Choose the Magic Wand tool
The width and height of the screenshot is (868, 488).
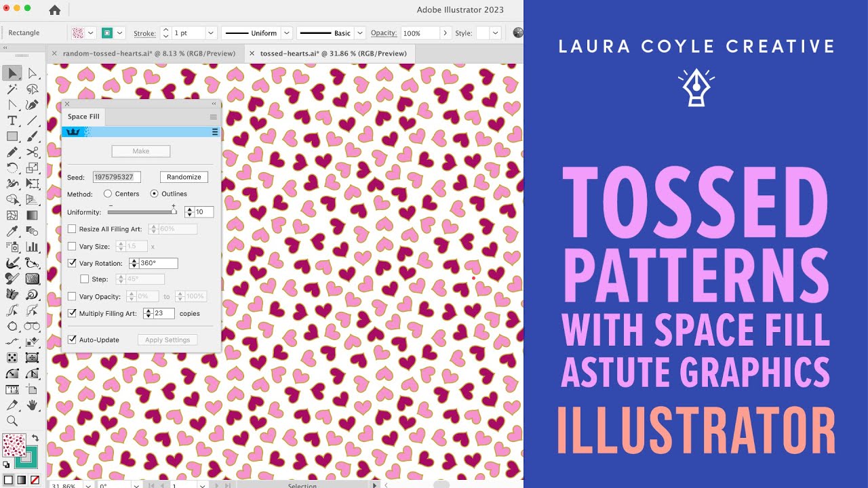click(x=12, y=89)
